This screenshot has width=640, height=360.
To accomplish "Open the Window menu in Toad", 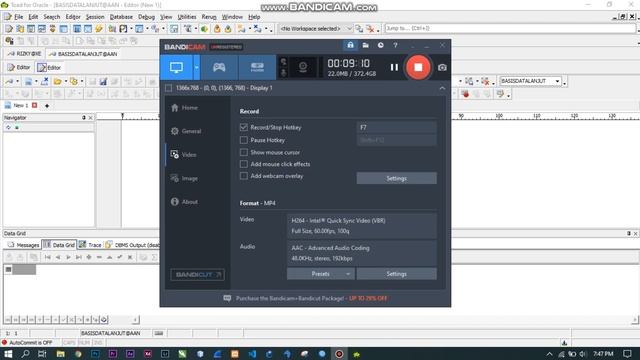I will (232, 17).
